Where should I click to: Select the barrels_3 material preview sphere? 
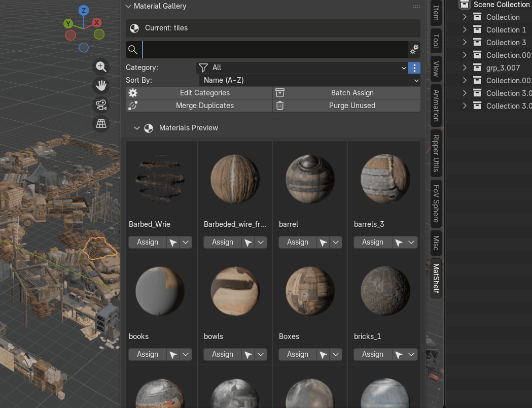(x=385, y=179)
